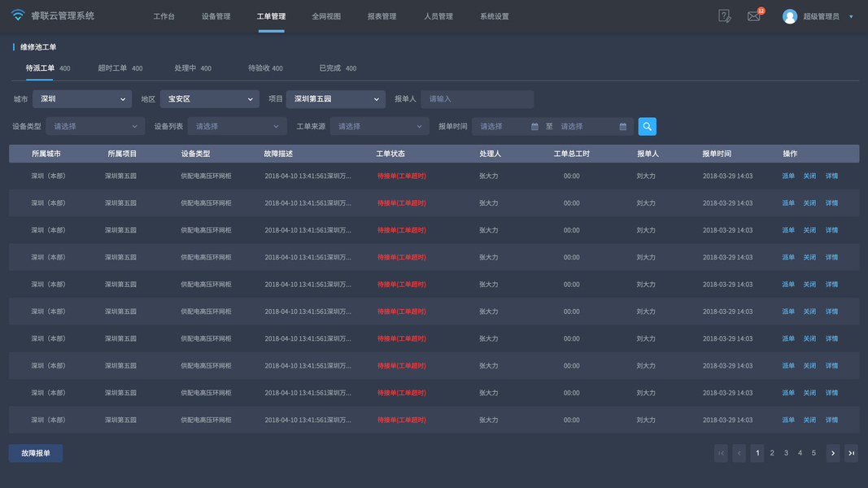The width and height of the screenshot is (868, 488).
Task: Go to previous page arrow
Action: 739,453
